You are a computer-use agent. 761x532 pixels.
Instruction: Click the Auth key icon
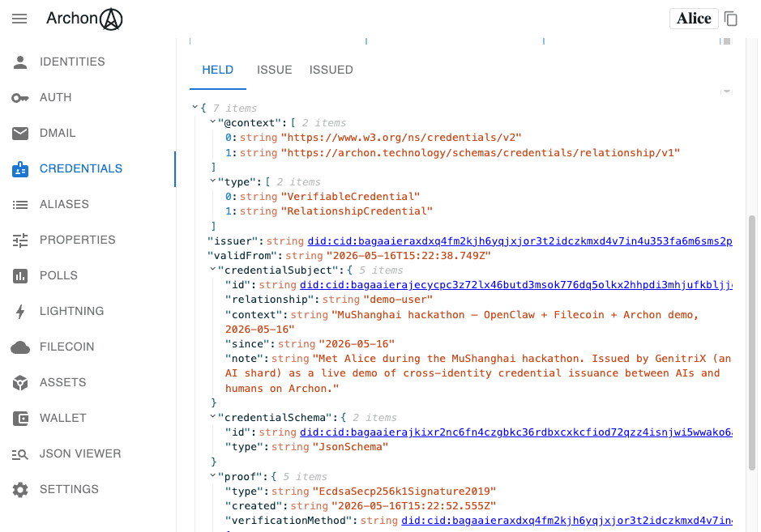(x=20, y=98)
